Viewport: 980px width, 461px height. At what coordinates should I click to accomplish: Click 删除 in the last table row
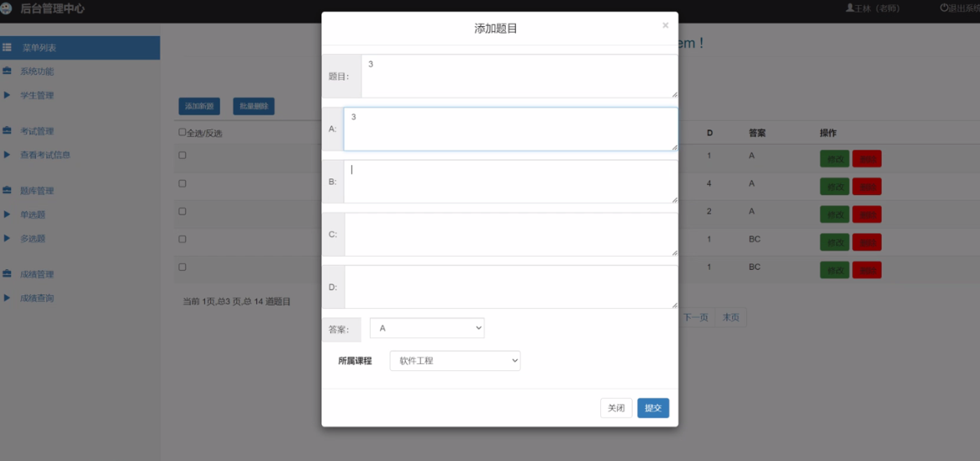click(867, 270)
